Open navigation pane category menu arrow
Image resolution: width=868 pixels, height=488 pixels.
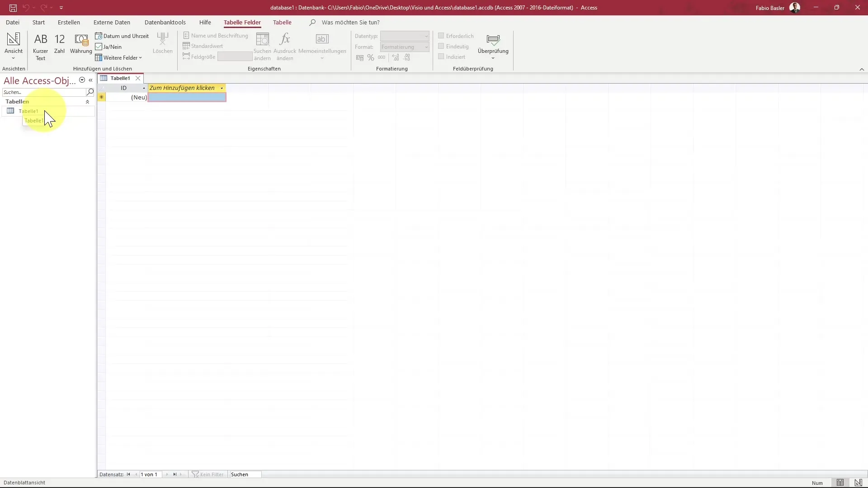(x=82, y=80)
